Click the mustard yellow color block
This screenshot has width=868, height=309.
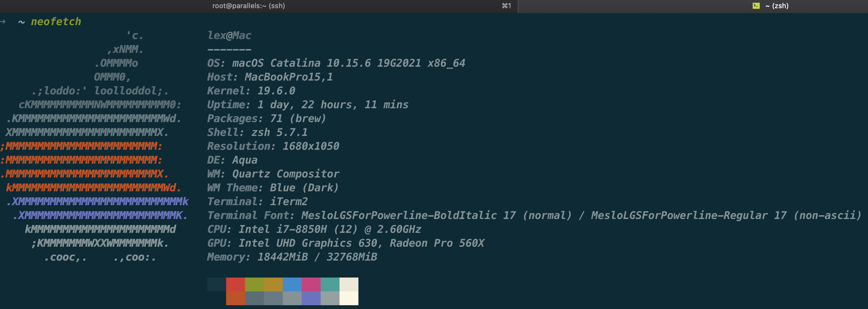coord(273,284)
